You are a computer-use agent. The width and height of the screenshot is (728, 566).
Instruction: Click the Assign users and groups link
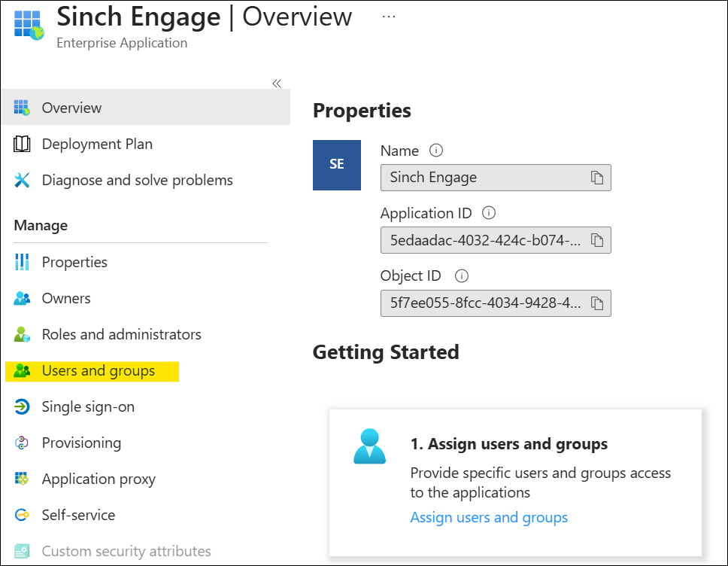(x=489, y=518)
